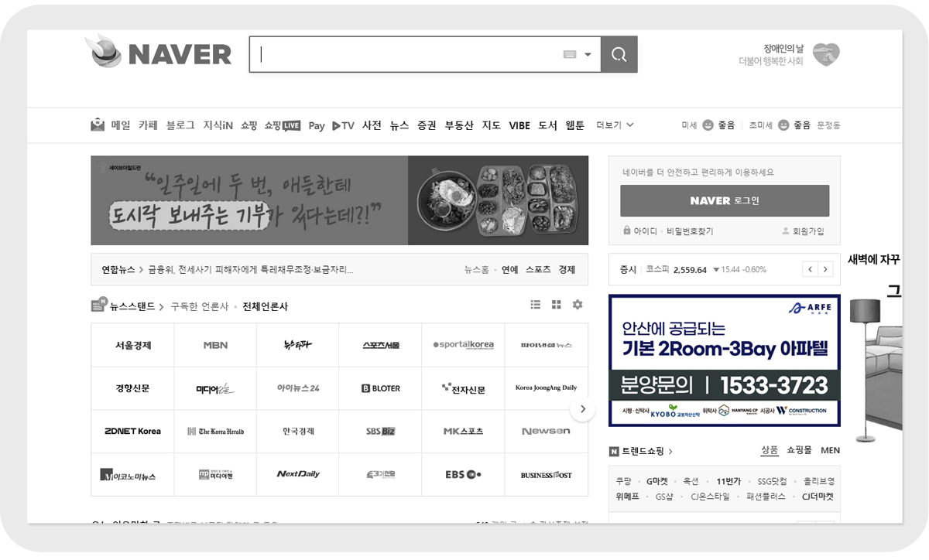Click the 아이디 find link

pos(646,231)
